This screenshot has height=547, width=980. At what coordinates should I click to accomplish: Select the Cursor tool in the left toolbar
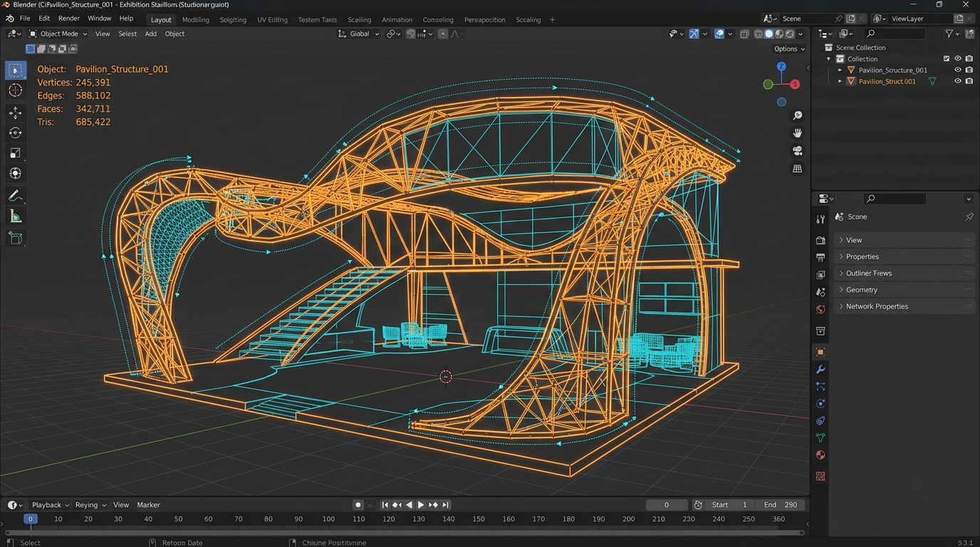pos(16,90)
